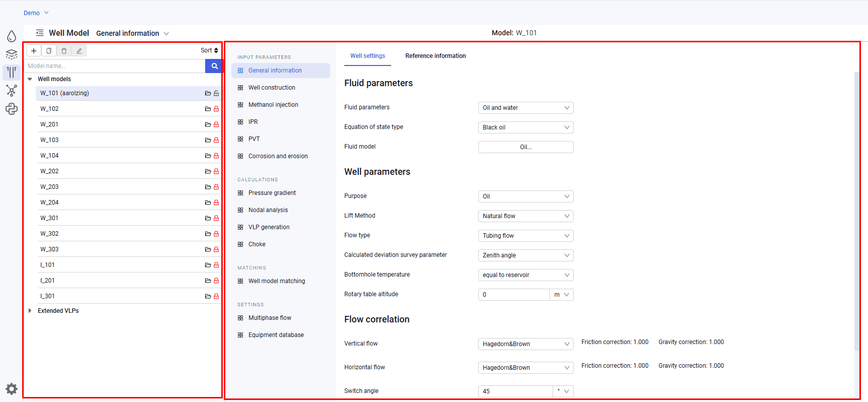The image size is (868, 402).
Task: Click the Oil... fluid model button
Action: tap(526, 147)
